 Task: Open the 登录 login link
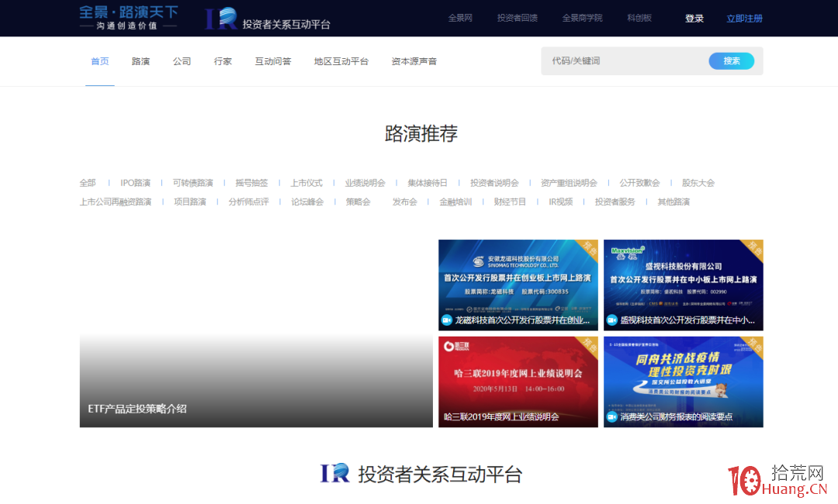coord(694,17)
